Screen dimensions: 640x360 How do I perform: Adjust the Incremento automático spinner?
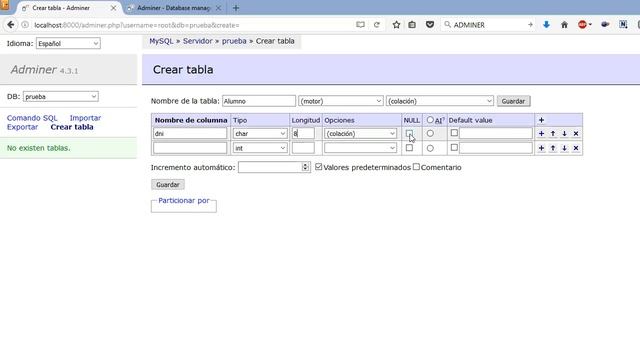[x=305, y=167]
